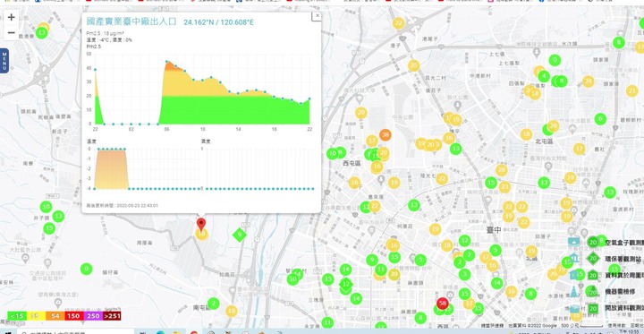Click the red 150 legend swatch
The height and width of the screenshot is (334, 644).
pyautogui.click(x=73, y=316)
